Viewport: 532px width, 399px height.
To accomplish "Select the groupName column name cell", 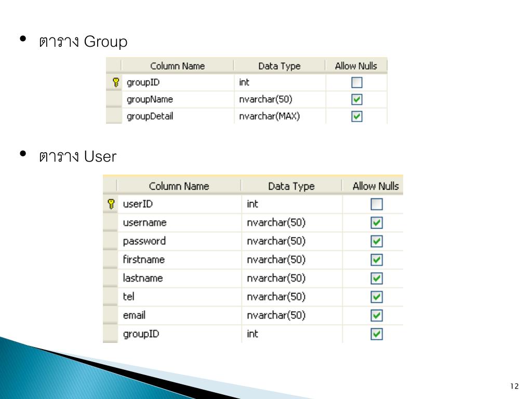I will (178, 99).
